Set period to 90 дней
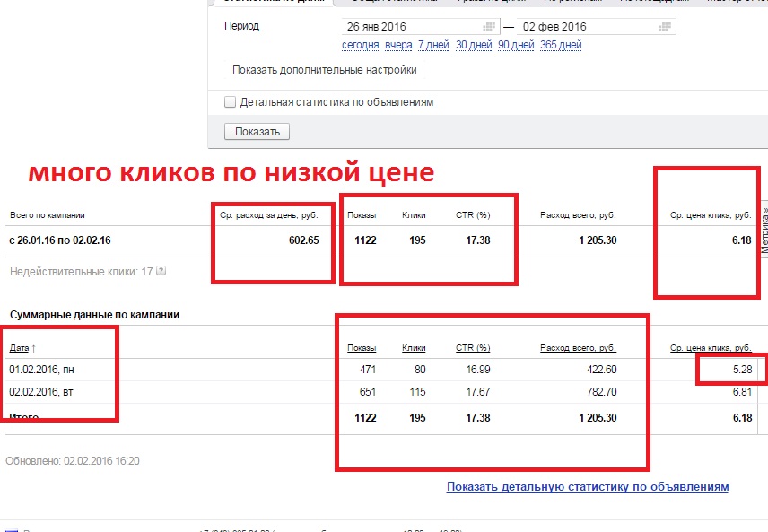Image resolution: width=768 pixels, height=532 pixels. (516, 45)
